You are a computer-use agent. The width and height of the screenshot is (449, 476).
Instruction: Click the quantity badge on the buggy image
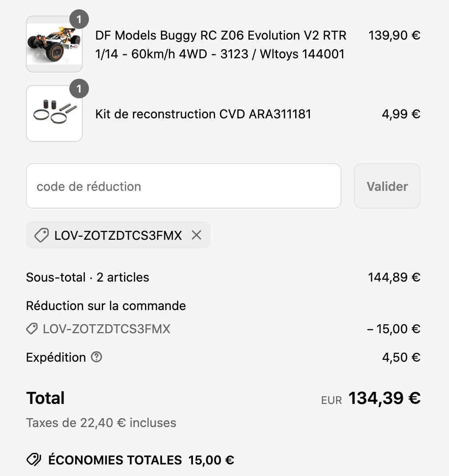pyautogui.click(x=79, y=20)
